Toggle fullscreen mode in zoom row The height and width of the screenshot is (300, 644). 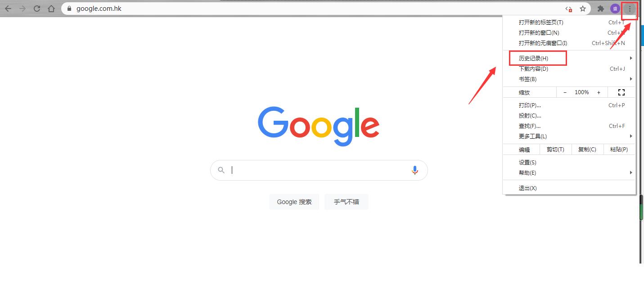click(621, 92)
